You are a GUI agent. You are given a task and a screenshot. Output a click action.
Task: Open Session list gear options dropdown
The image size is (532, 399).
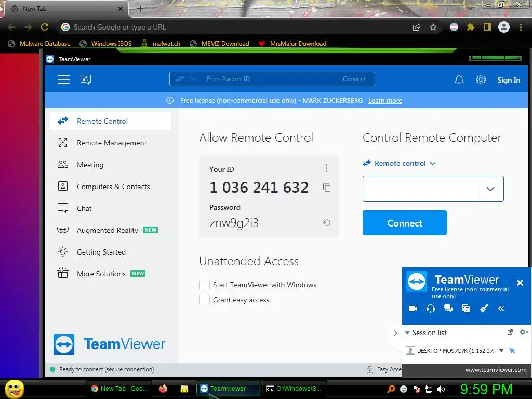524,332
